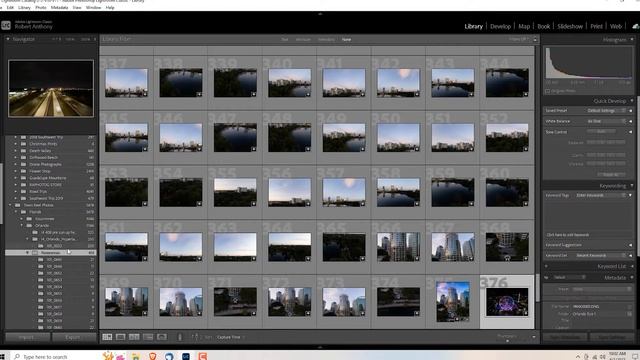
Task: Open People view icon in toolbar
Action: tap(162, 337)
